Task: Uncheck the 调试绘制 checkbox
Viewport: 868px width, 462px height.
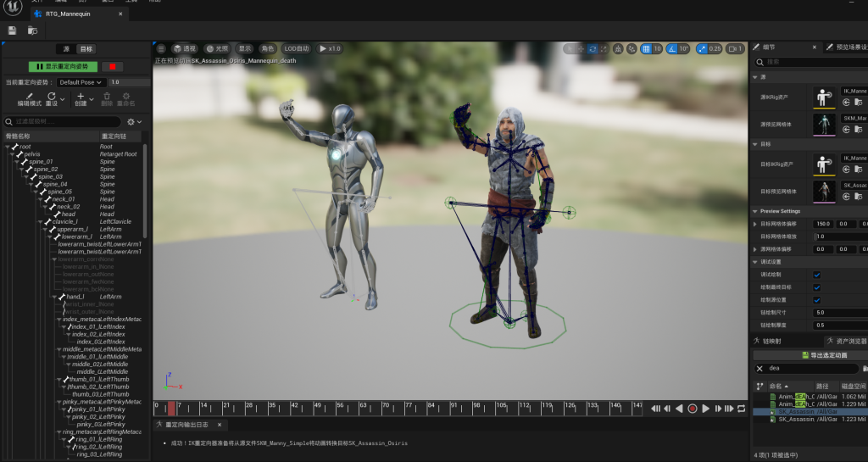Action: click(816, 275)
